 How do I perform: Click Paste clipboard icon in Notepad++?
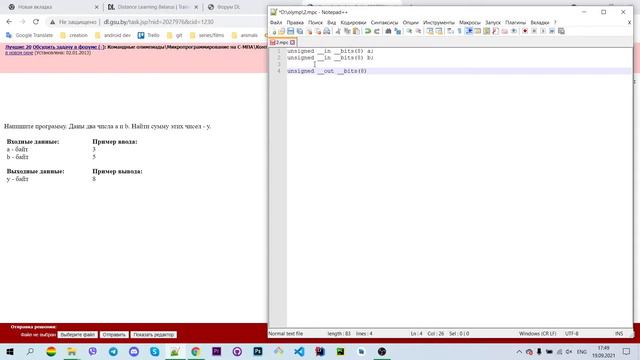[356, 31]
